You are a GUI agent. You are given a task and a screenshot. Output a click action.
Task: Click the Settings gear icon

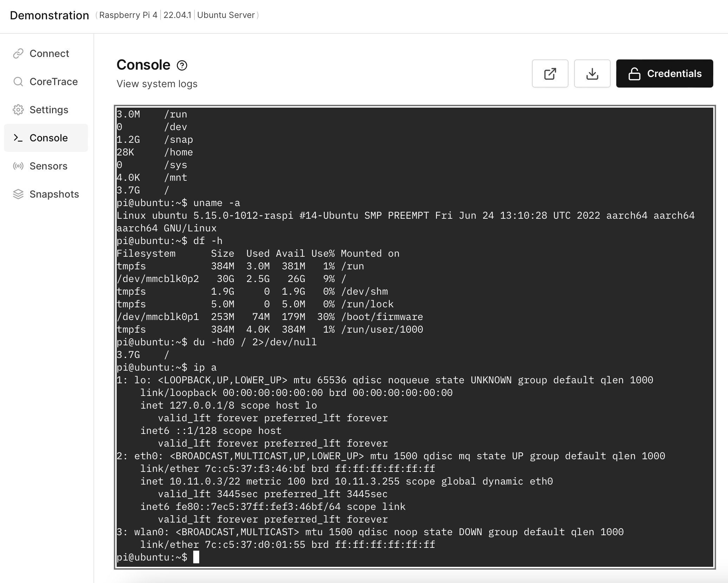point(18,109)
